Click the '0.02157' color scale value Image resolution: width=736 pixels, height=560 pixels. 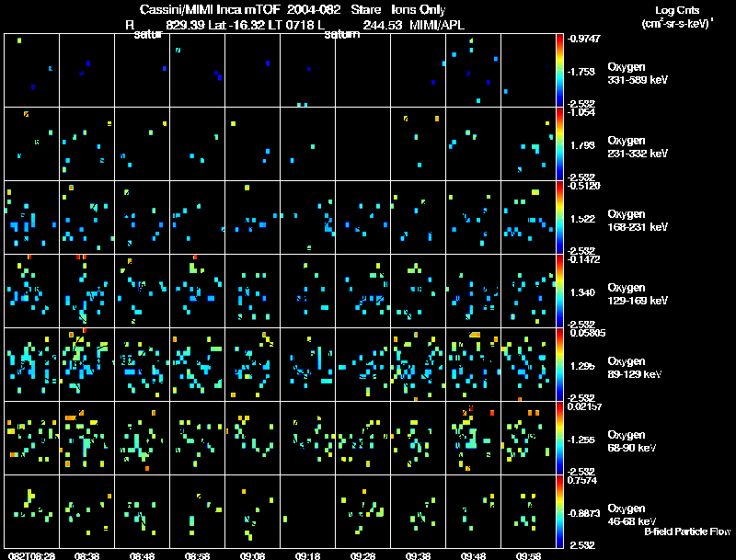pyautogui.click(x=584, y=406)
